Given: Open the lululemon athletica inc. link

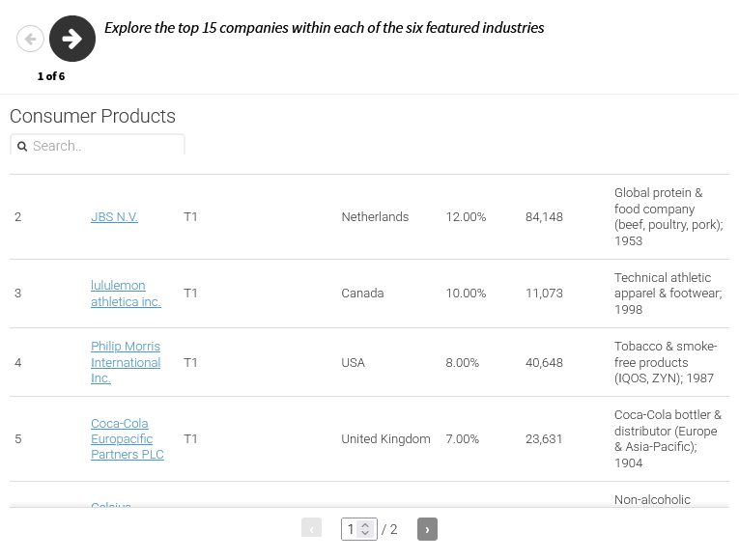Looking at the screenshot, I should pos(126,294).
